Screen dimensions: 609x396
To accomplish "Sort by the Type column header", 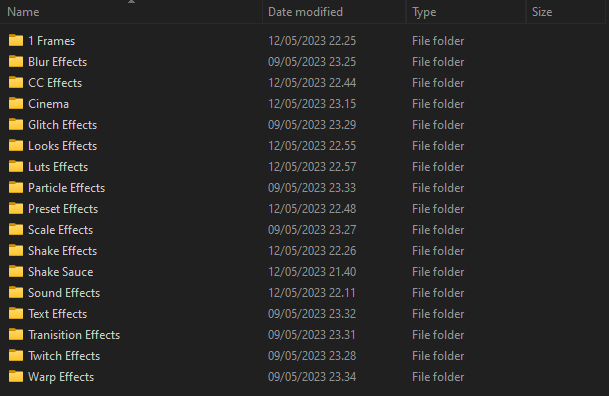I will click(x=466, y=12).
